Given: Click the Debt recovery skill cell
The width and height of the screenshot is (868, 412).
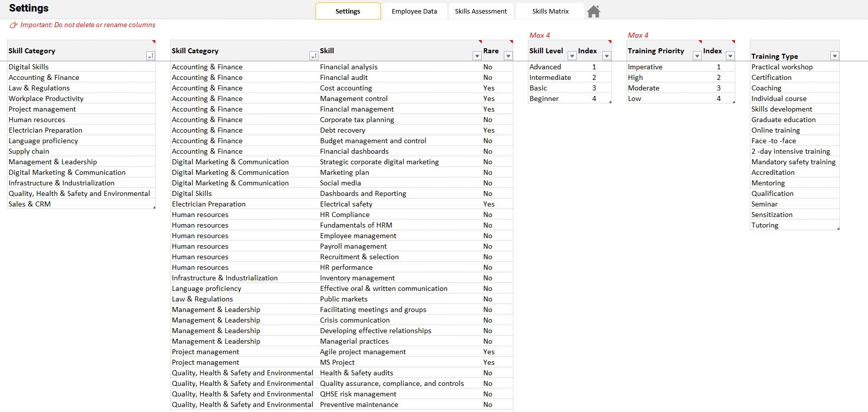Looking at the screenshot, I should (400, 130).
